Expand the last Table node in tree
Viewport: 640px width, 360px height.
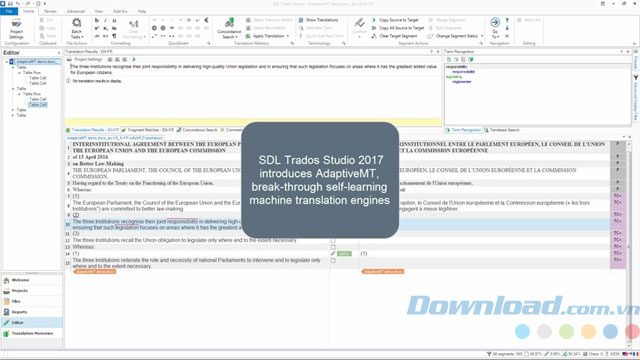pos(13,116)
